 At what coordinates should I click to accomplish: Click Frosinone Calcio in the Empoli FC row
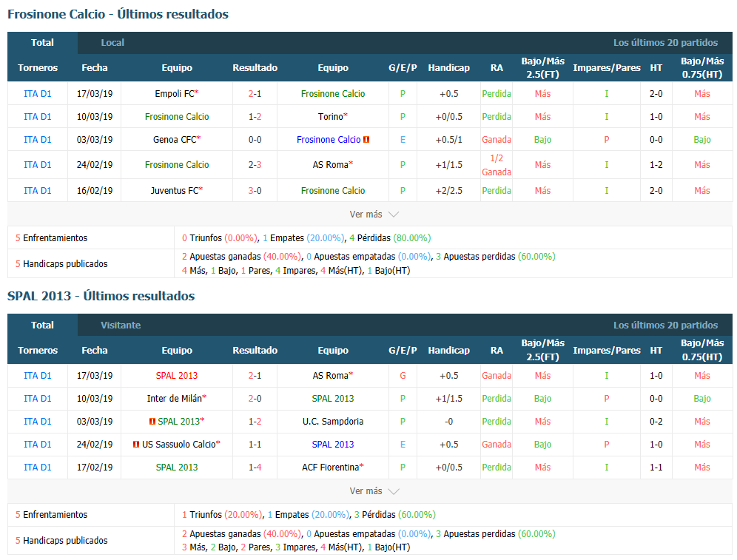(x=333, y=94)
